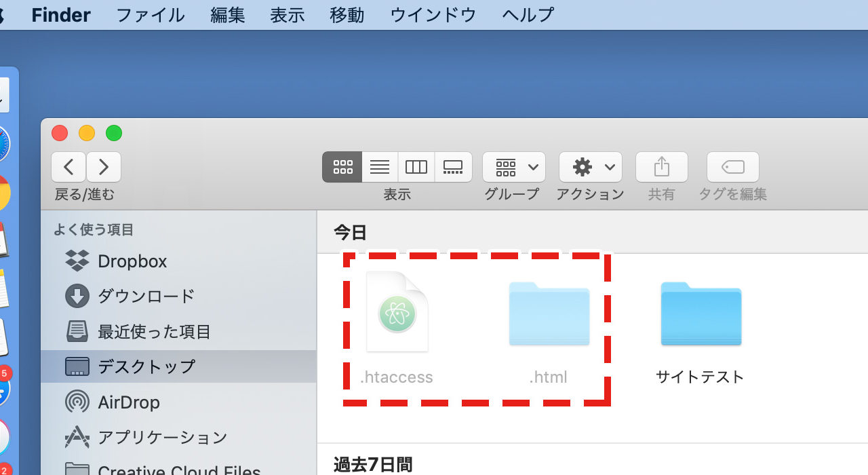868x475 pixels.
Task: Switch to gallery view mode
Action: (452, 167)
